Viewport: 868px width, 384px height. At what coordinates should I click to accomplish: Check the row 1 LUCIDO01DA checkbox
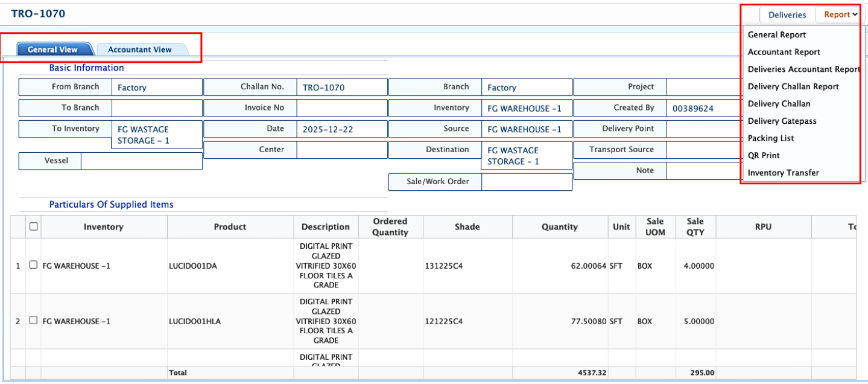click(34, 265)
